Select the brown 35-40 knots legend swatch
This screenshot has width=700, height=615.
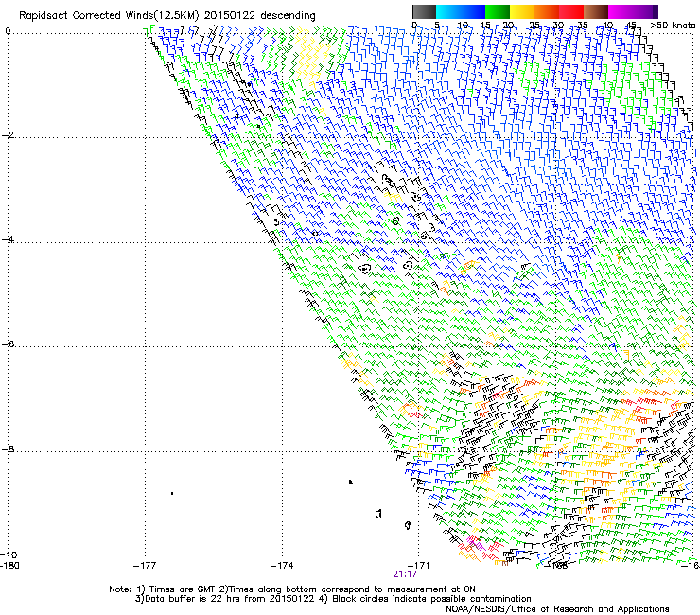(596, 11)
